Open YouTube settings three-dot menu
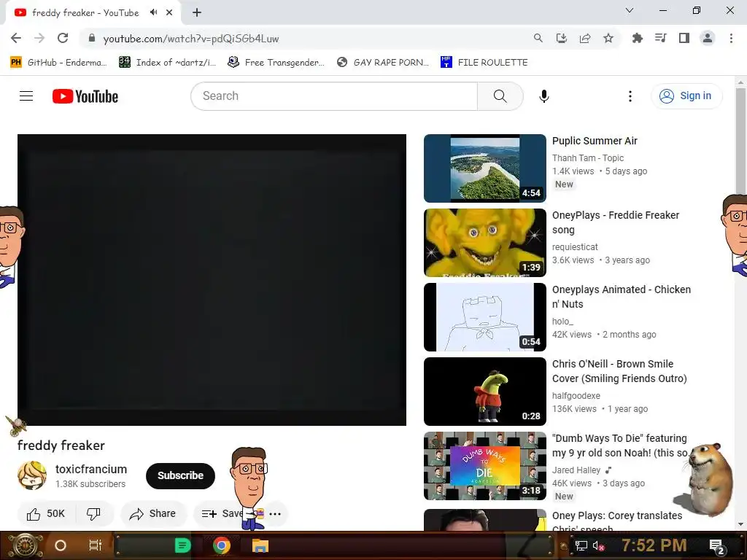The width and height of the screenshot is (747, 560). (630, 96)
